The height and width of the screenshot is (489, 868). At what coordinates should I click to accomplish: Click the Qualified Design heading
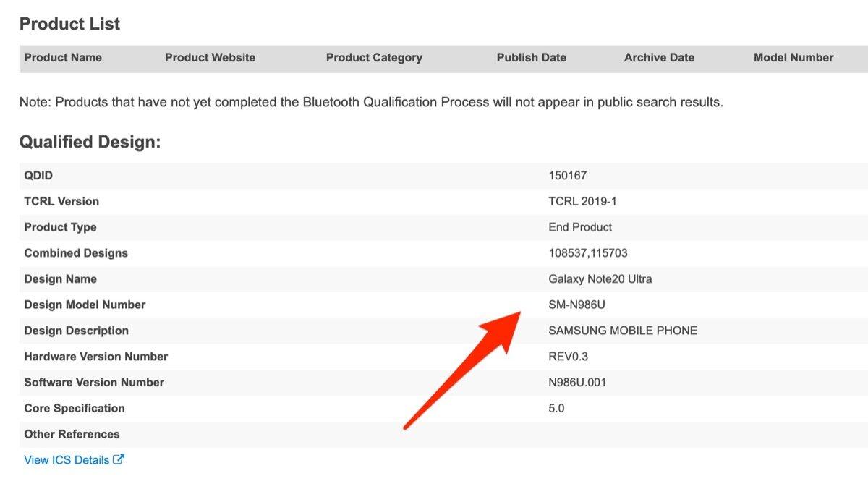point(90,142)
